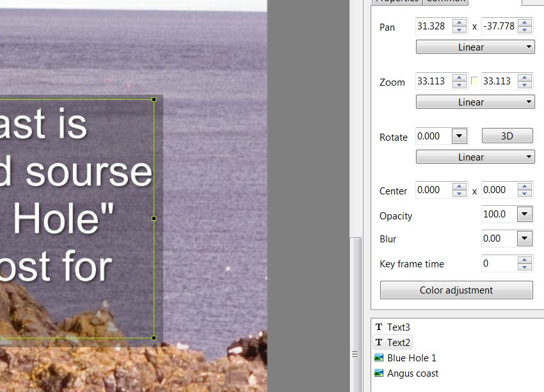
Task: Click the Pan Y field -37.778
Action: click(499, 26)
